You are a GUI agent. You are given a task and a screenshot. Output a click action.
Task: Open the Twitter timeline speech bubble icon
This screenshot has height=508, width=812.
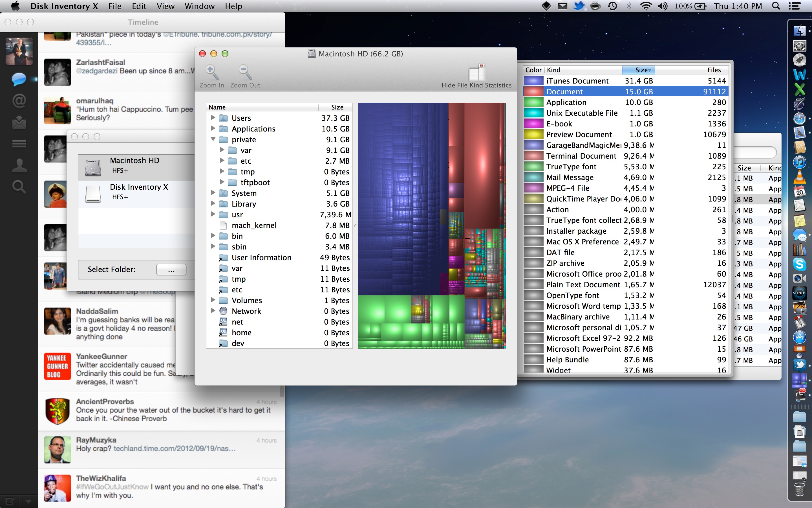coord(19,79)
